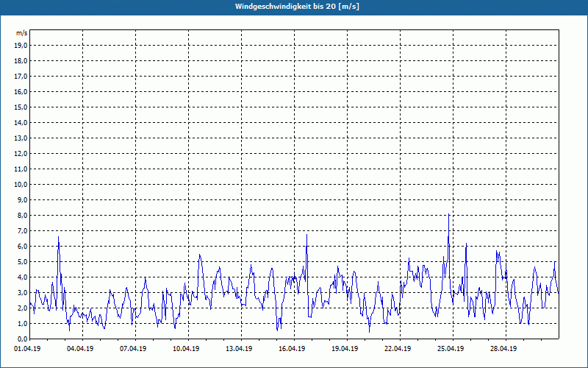
Task: Click the date label 22.04.19
Action: click(x=398, y=349)
